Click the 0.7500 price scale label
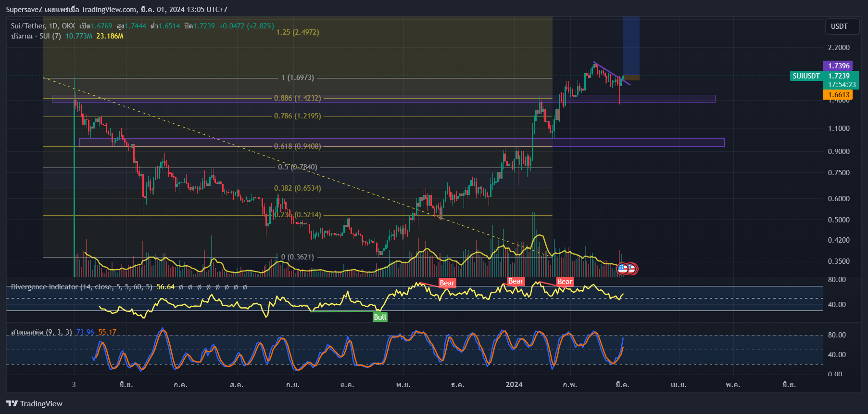 pyautogui.click(x=839, y=173)
